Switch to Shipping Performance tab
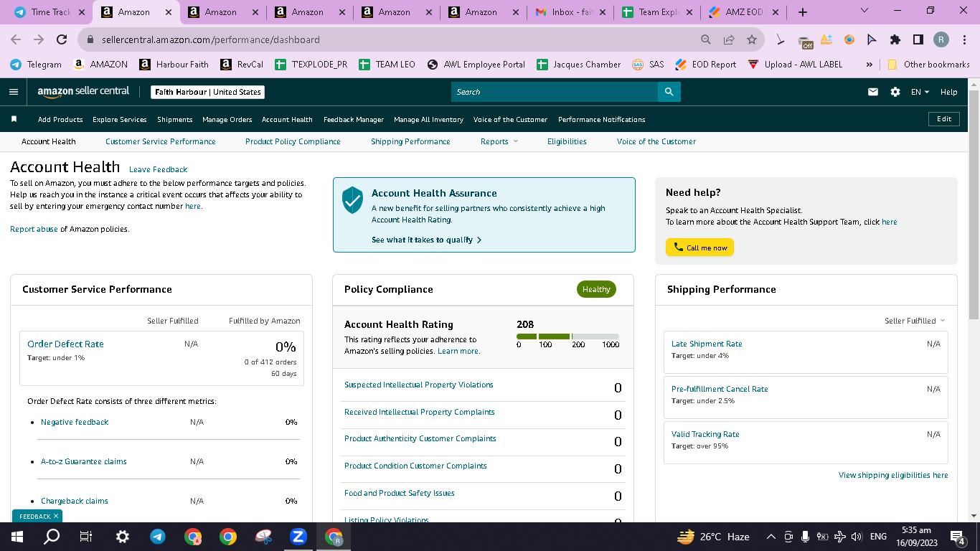Screen dimensions: 980x551 410,141
